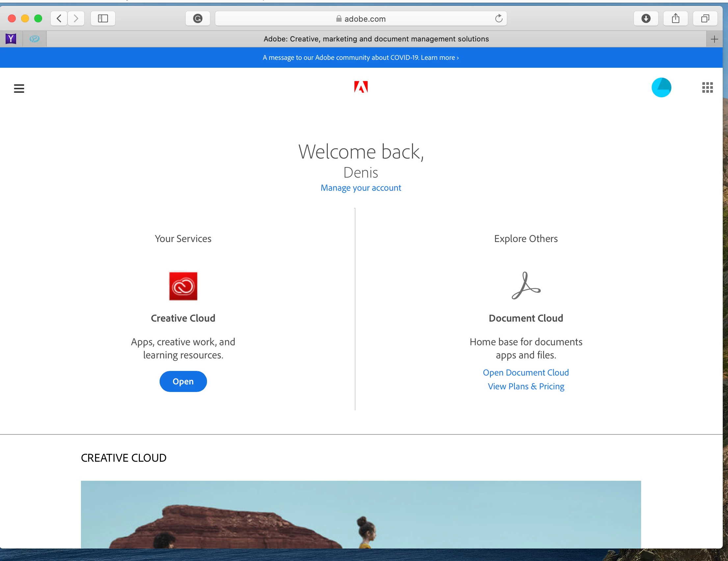Show all tabs overview
This screenshot has height=561, width=728.
(x=705, y=18)
